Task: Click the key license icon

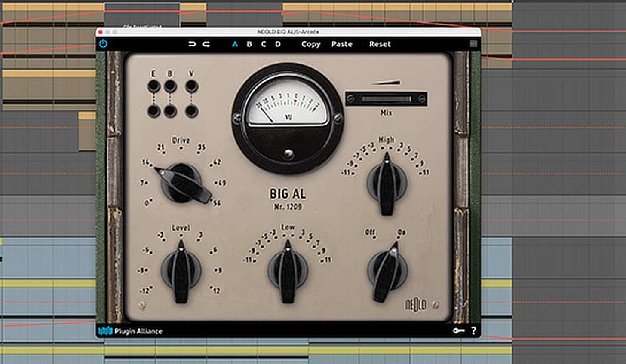Action: 458,331
